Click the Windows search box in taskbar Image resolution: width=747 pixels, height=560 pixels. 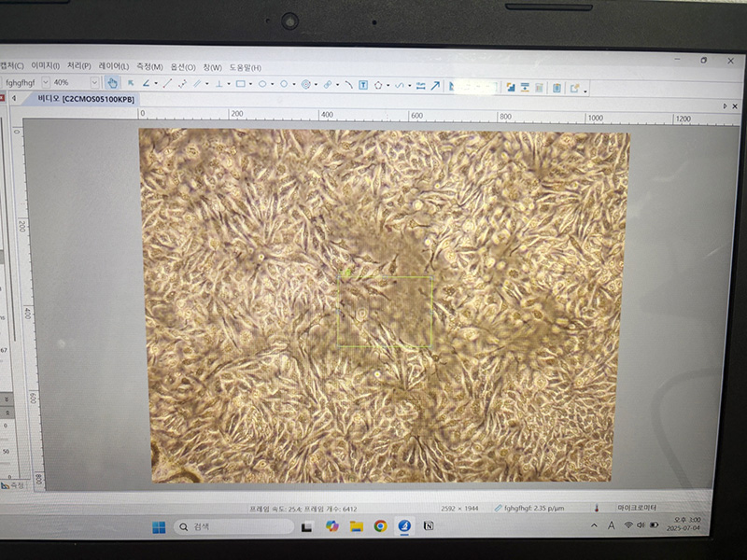233,526
